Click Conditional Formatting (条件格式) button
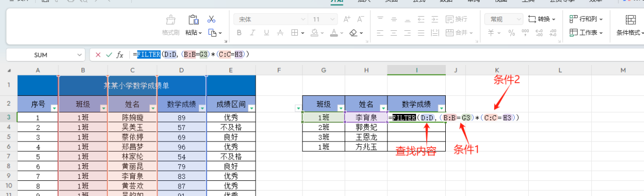This screenshot has height=196, width=644. (x=630, y=25)
